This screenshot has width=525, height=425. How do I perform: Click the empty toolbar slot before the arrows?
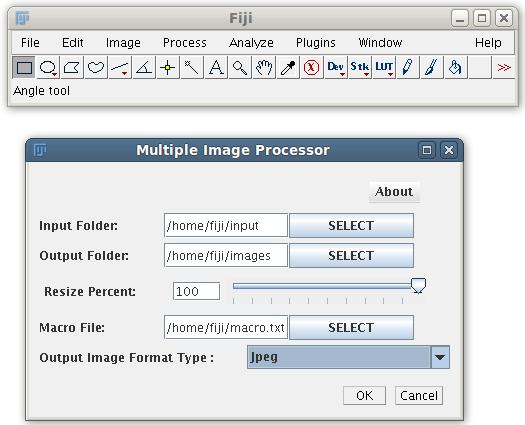click(x=480, y=67)
